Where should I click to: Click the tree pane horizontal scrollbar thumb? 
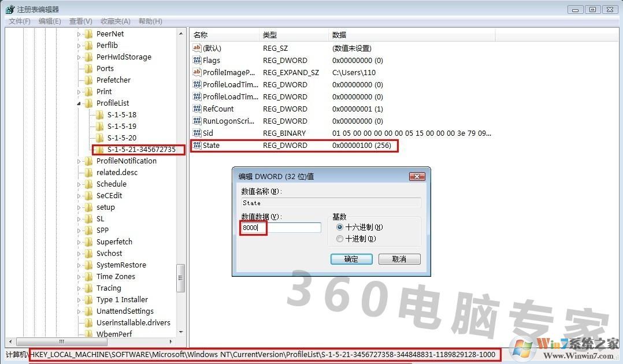(x=61, y=341)
